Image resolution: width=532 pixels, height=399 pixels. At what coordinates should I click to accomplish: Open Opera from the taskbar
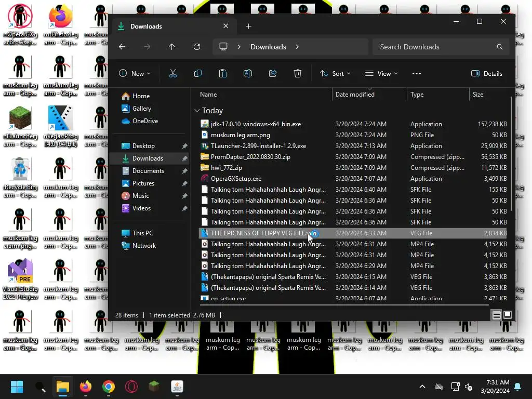pos(131,387)
